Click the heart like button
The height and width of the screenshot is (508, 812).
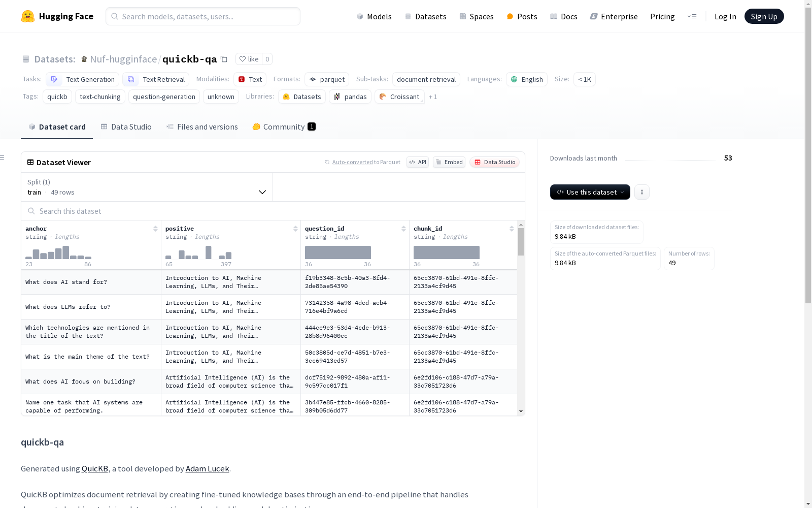coord(249,59)
